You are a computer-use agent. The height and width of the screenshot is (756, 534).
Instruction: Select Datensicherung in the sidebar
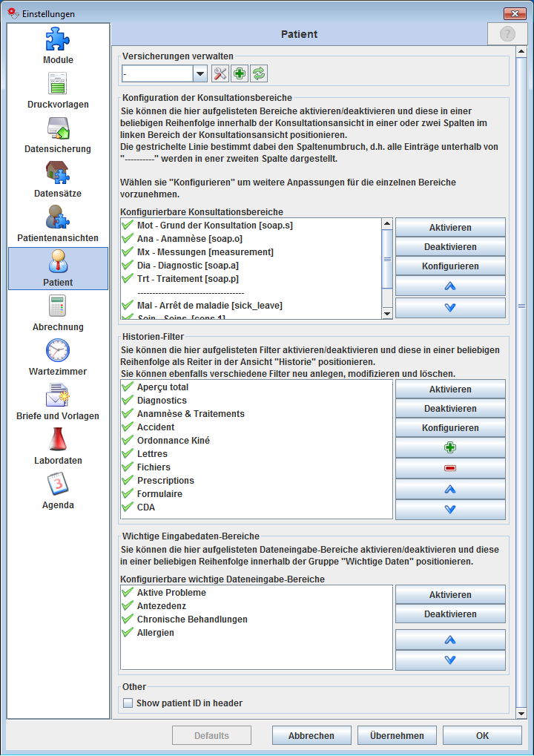click(58, 135)
